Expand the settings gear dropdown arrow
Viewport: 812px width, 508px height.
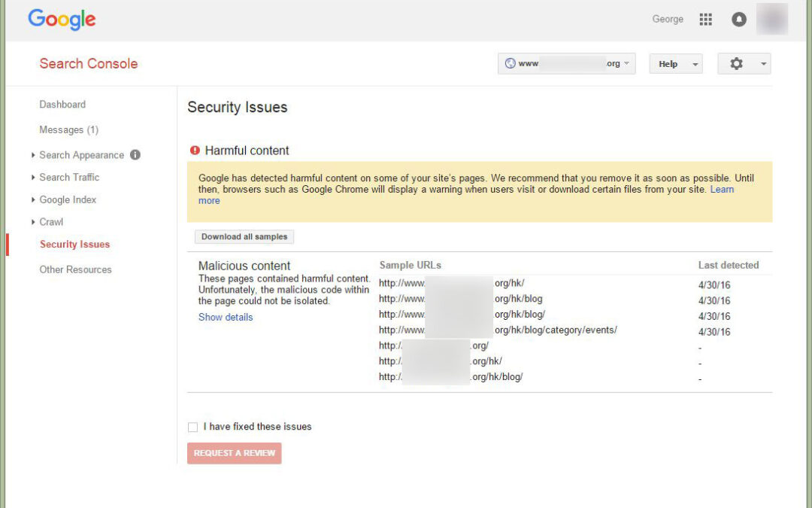[x=763, y=64]
